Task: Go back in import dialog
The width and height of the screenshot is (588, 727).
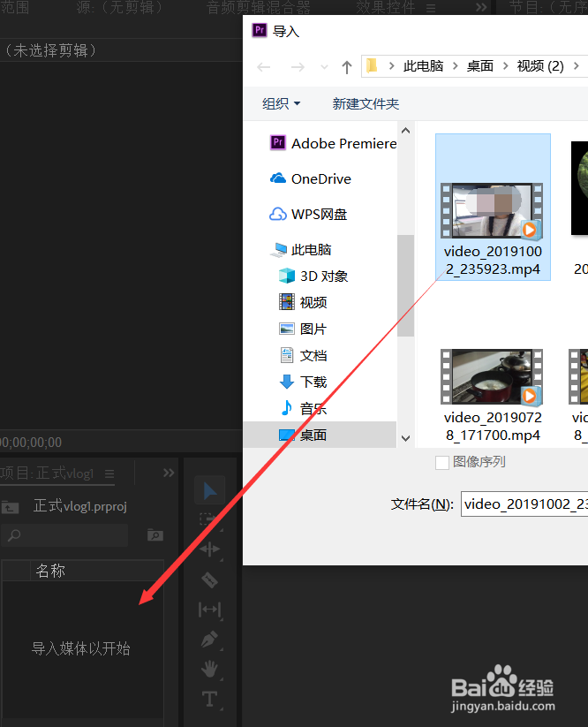Action: tap(264, 67)
